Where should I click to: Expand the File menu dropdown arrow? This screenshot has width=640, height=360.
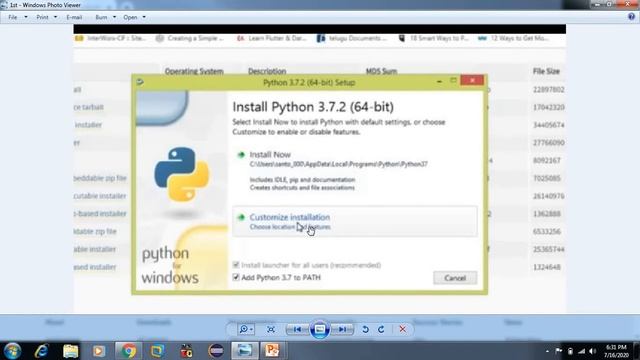(26, 18)
